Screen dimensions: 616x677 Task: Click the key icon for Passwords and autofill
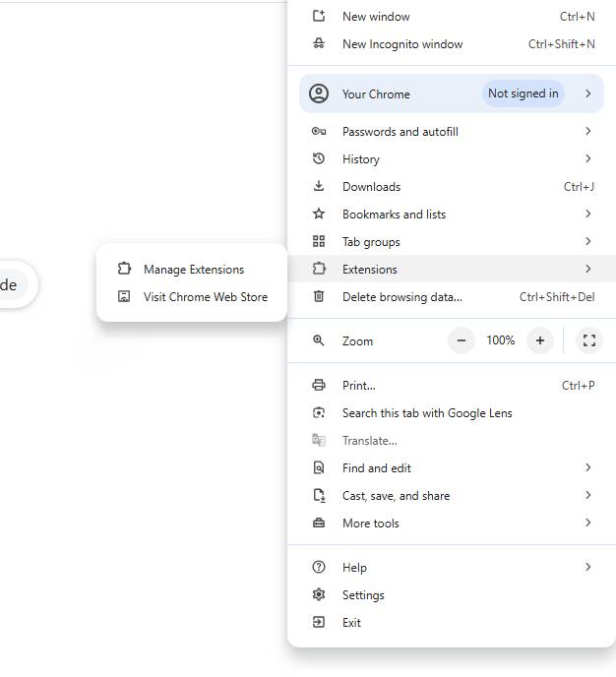(x=319, y=131)
